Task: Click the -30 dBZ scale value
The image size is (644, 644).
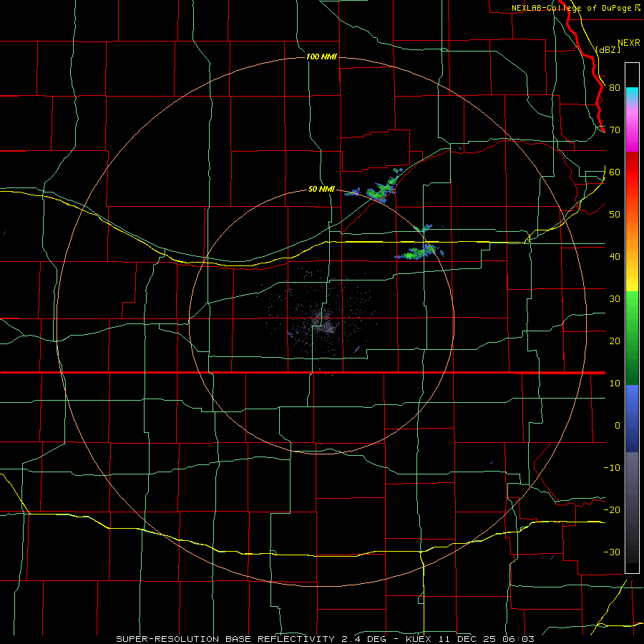Action: (612, 552)
